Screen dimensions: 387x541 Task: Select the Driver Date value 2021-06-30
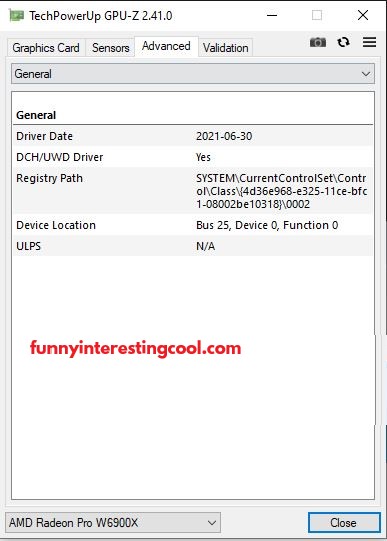pos(224,136)
